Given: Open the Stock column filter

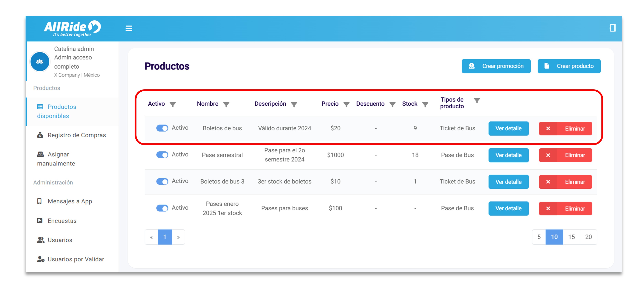Looking at the screenshot, I should pos(425,104).
